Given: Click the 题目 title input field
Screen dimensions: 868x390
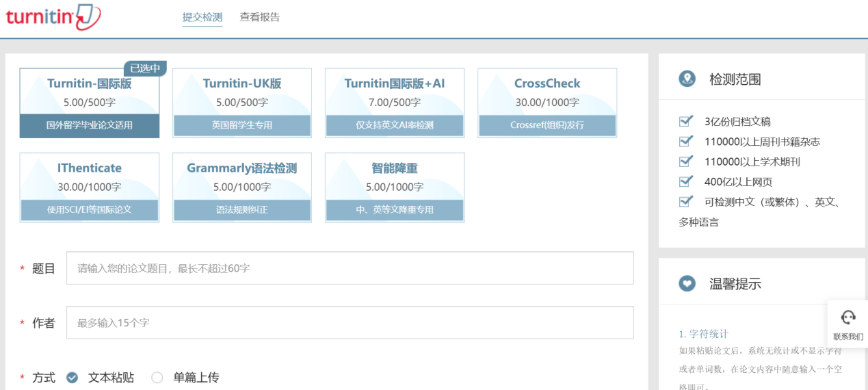Looking at the screenshot, I should pos(350,268).
